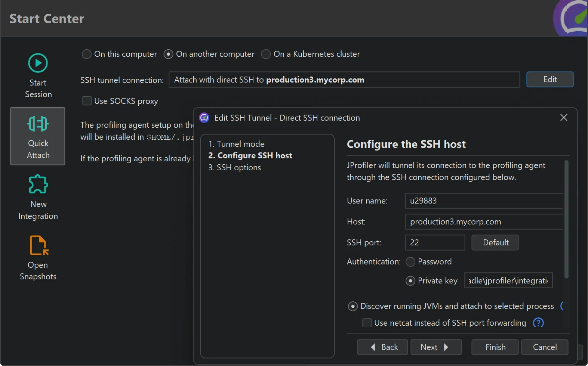Click the Start Center title

[47, 19]
